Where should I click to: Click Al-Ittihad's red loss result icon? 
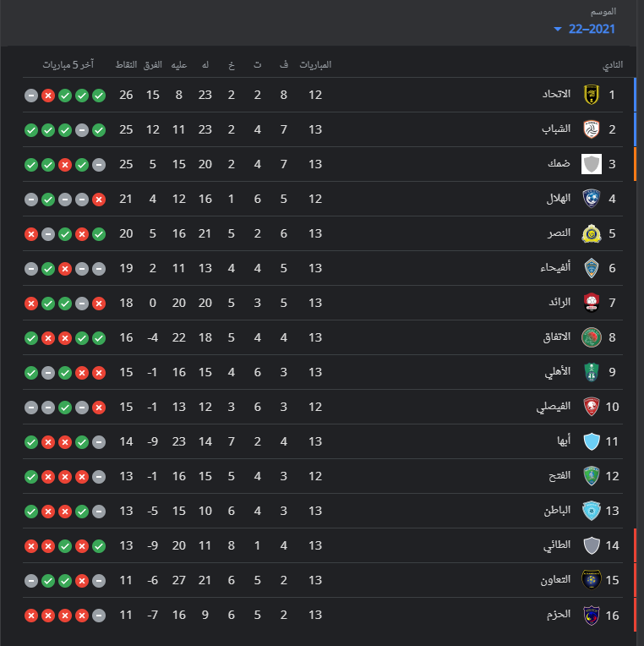tap(48, 96)
